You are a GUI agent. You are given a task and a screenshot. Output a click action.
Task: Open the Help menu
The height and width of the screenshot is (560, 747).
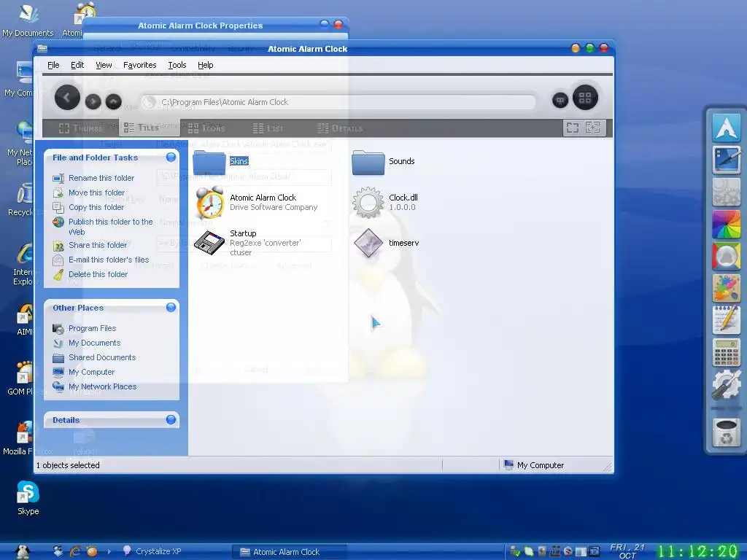pyautogui.click(x=205, y=65)
